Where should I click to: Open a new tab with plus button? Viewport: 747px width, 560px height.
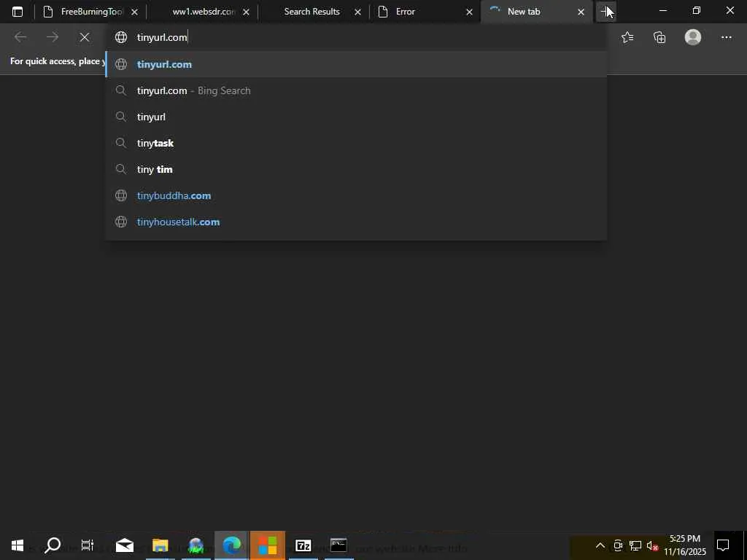606,12
